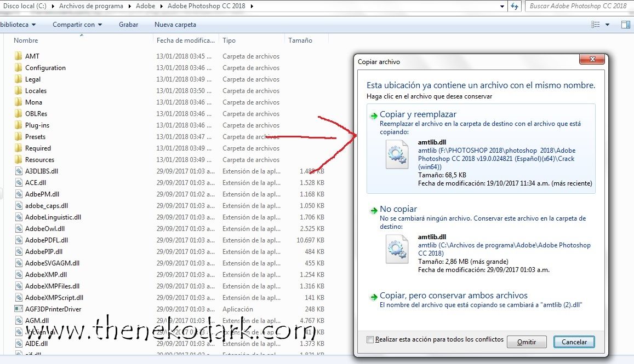Click the '1.706 KB' size value
The width and height of the screenshot is (634, 364).
[x=312, y=217]
